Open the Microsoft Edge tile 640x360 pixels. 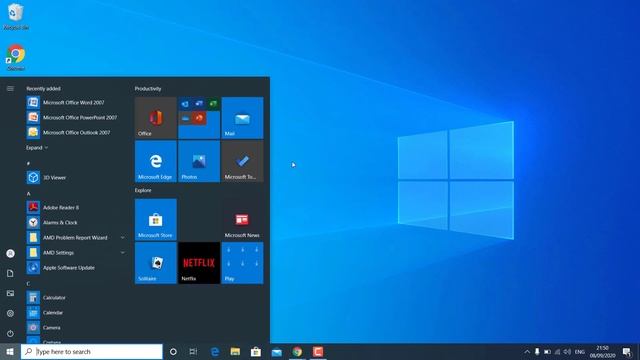pyautogui.click(x=156, y=161)
